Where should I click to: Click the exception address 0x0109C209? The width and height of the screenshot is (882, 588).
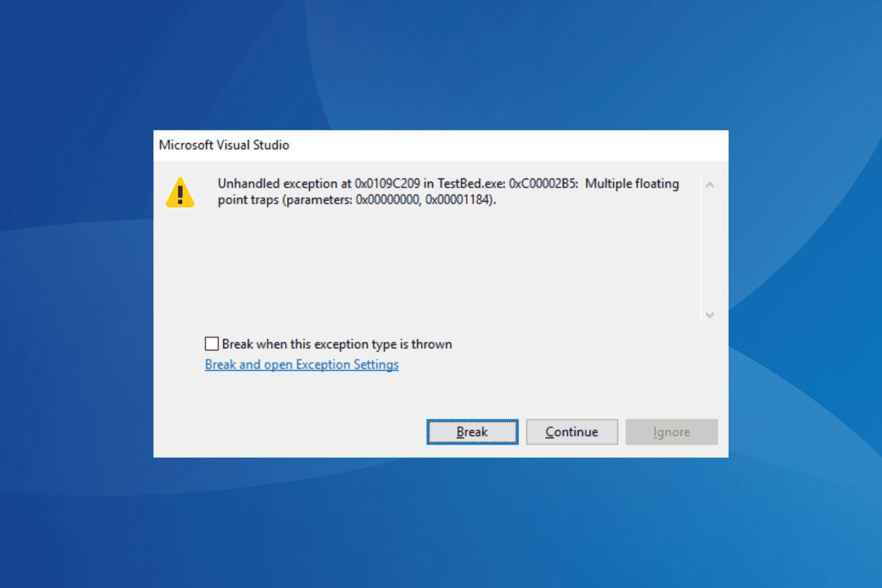point(387,184)
